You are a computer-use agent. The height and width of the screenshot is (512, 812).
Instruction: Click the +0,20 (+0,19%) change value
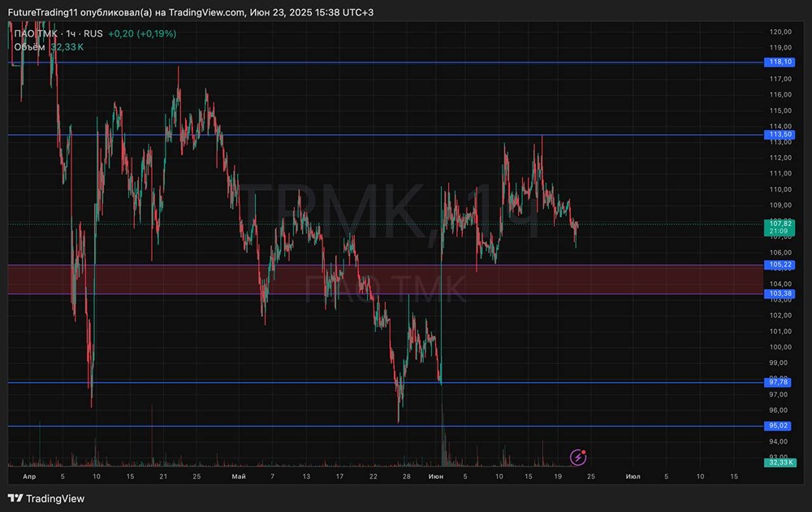click(x=142, y=33)
